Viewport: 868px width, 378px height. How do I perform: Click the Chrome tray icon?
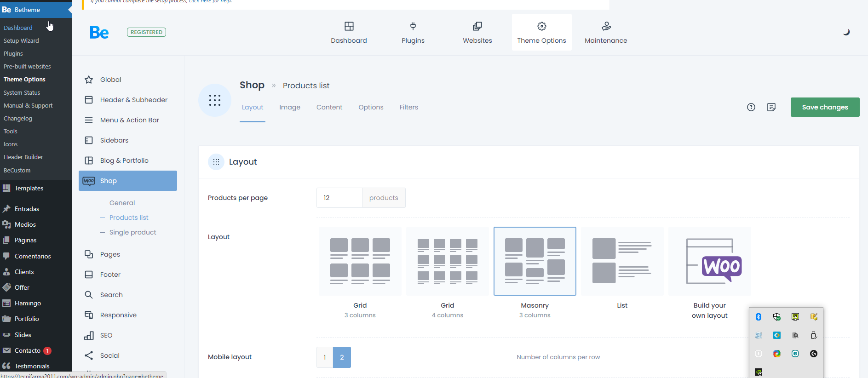tap(777, 354)
